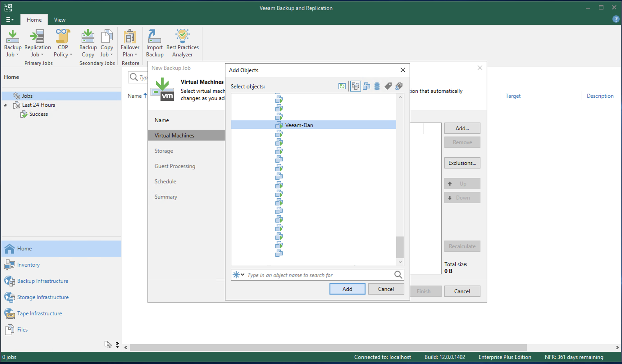Click the Tape Infrastructure icon

coord(9,313)
